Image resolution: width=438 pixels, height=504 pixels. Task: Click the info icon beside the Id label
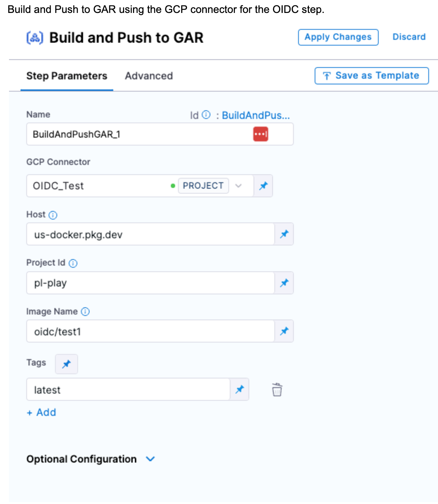pos(206,115)
